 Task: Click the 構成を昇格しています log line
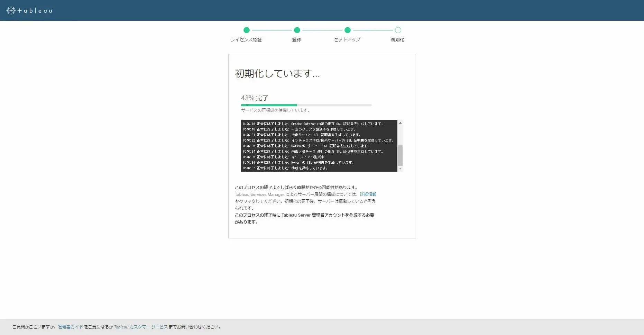(285, 168)
